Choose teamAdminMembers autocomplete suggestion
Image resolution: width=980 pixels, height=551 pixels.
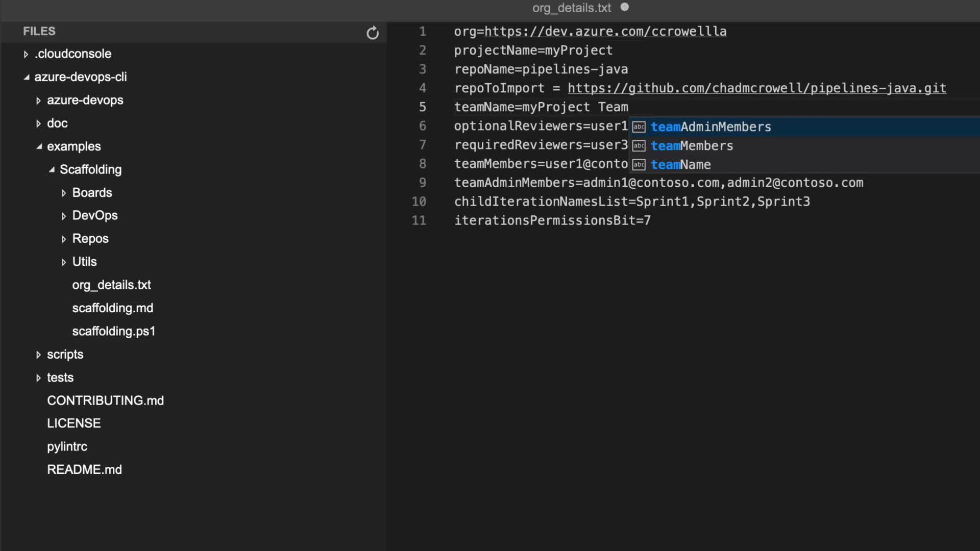710,127
